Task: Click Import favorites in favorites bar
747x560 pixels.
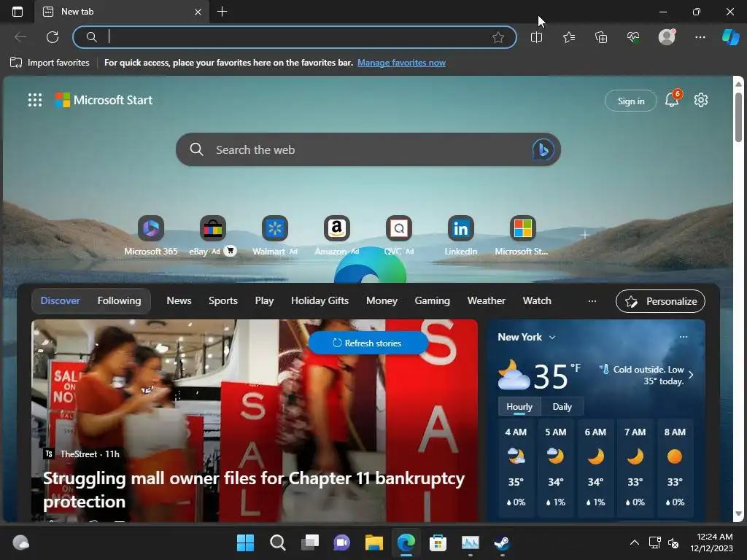Action: [50, 63]
